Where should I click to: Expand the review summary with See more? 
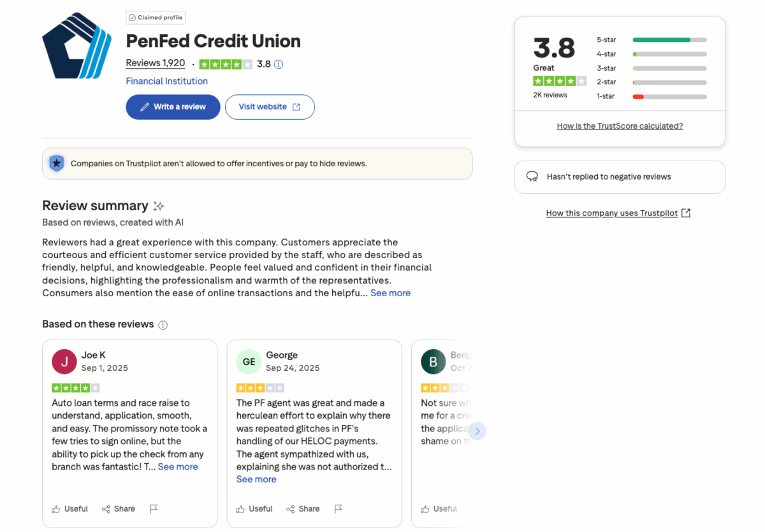[x=390, y=293]
